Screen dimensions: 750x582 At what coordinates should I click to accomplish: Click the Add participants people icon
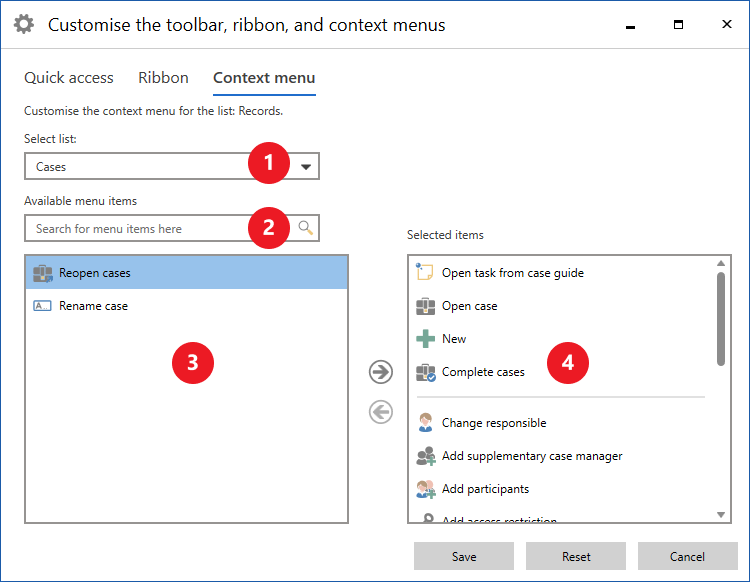coord(426,489)
